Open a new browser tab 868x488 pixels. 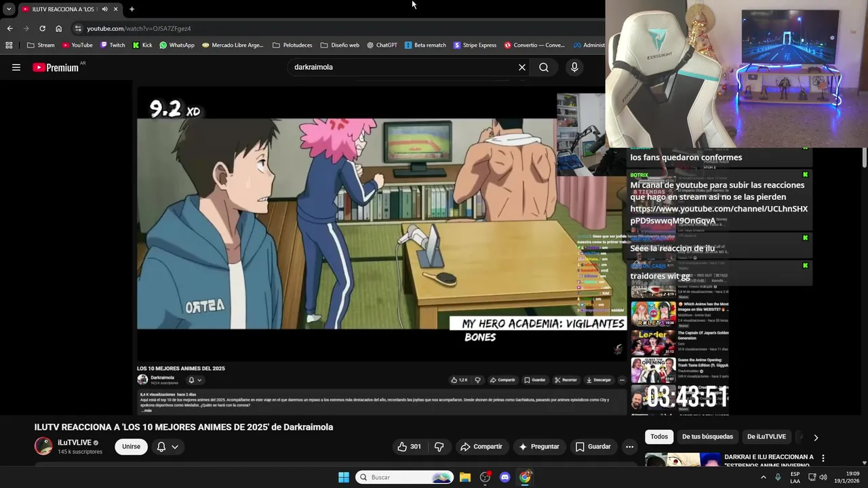click(x=132, y=9)
